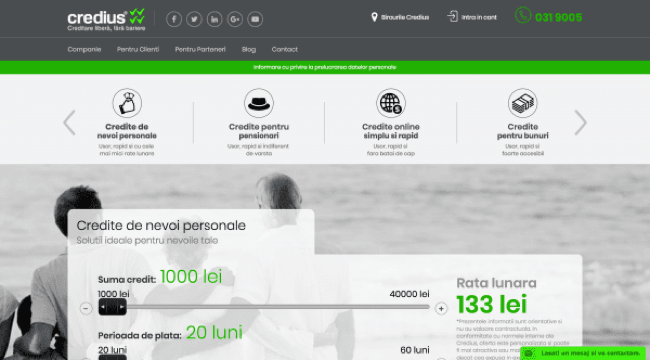Open the Credius Twitter icon
The image size is (650, 360).
pyautogui.click(x=194, y=19)
